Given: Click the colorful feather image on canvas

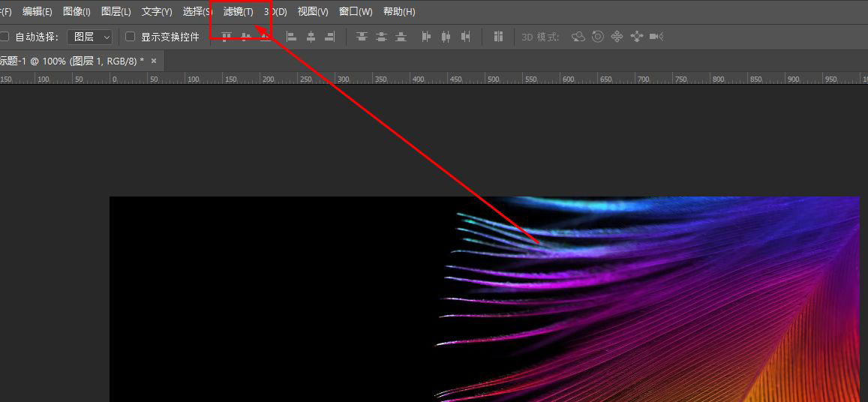Looking at the screenshot, I should tap(647, 299).
